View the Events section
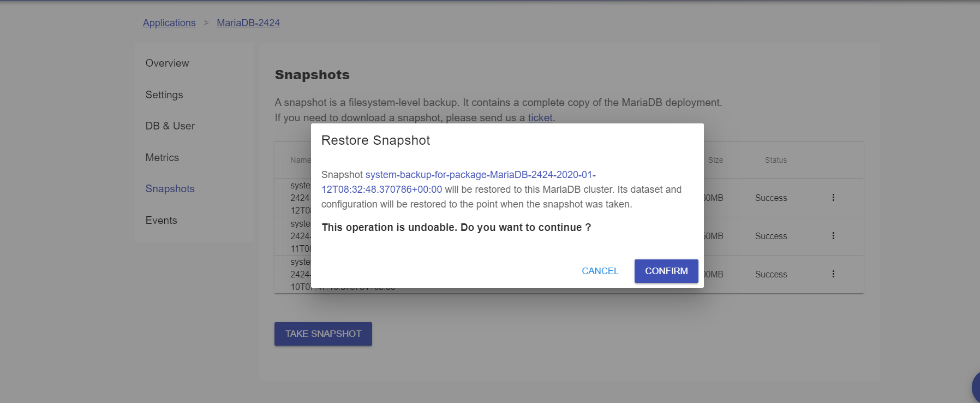The height and width of the screenshot is (403, 980). coord(161,221)
